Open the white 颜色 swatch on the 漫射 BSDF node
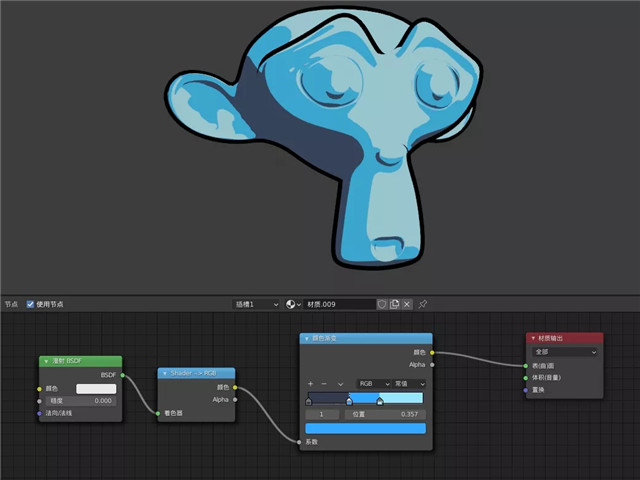The width and height of the screenshot is (640, 480). pos(96,389)
